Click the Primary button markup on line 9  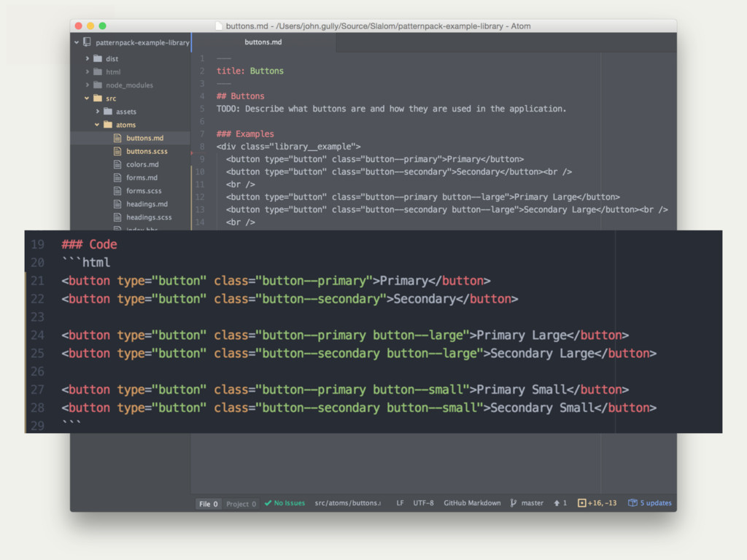pos(375,159)
